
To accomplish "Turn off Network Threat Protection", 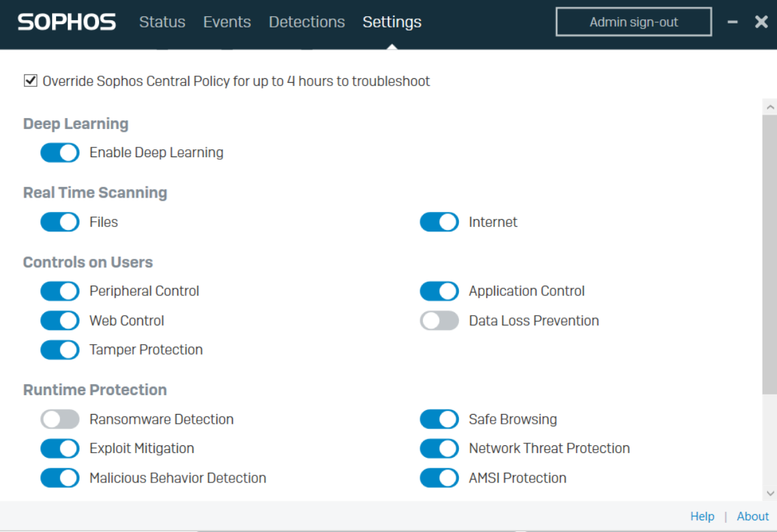I will (439, 449).
